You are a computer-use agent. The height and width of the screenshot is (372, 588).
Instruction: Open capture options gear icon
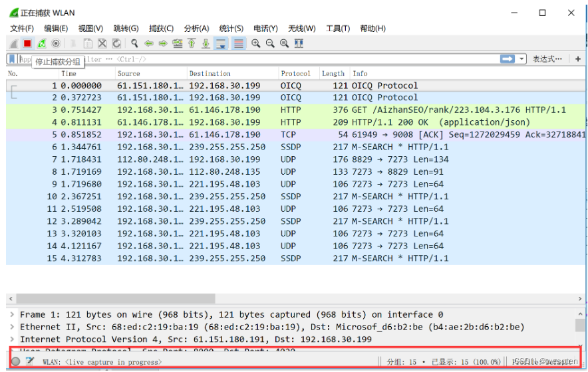pos(56,43)
